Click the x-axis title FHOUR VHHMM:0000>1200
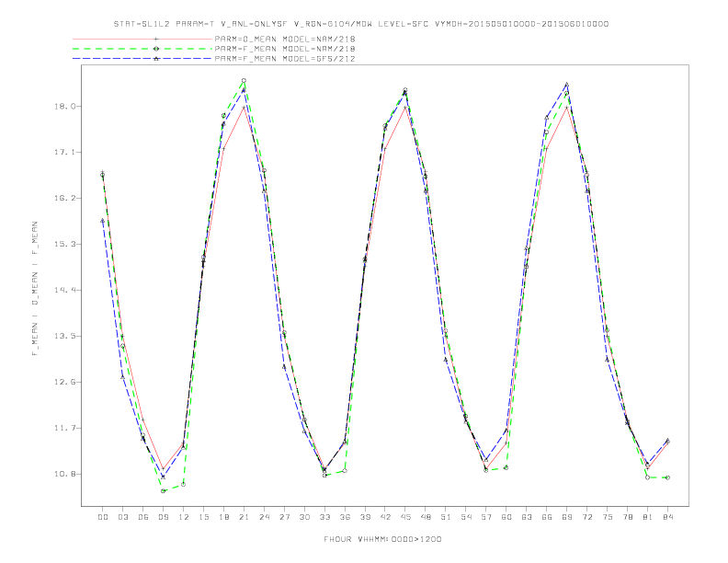The height and width of the screenshot is (563, 728). 382,539
